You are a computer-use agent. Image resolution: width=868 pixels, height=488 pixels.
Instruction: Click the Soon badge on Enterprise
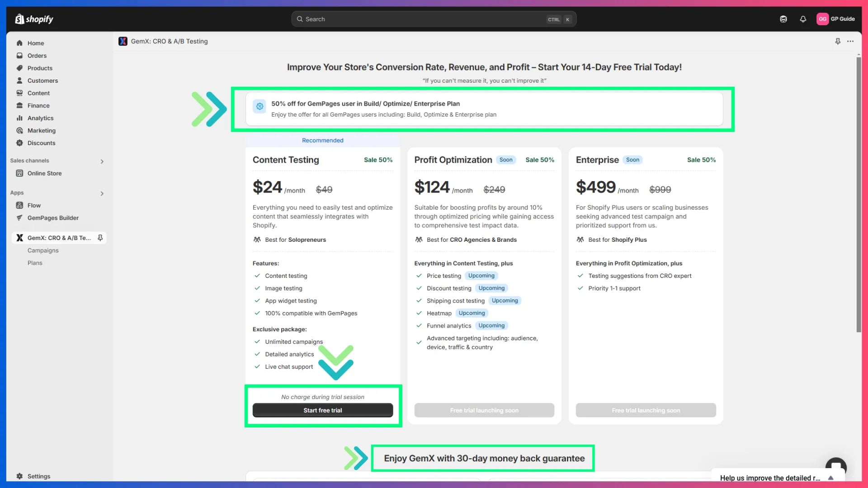(632, 160)
